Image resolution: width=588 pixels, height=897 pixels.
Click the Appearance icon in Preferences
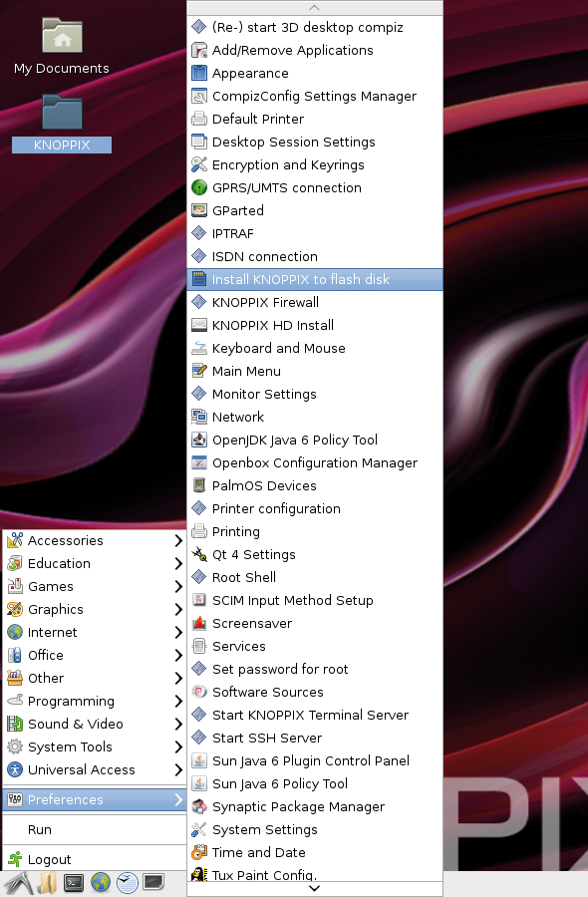[199, 73]
